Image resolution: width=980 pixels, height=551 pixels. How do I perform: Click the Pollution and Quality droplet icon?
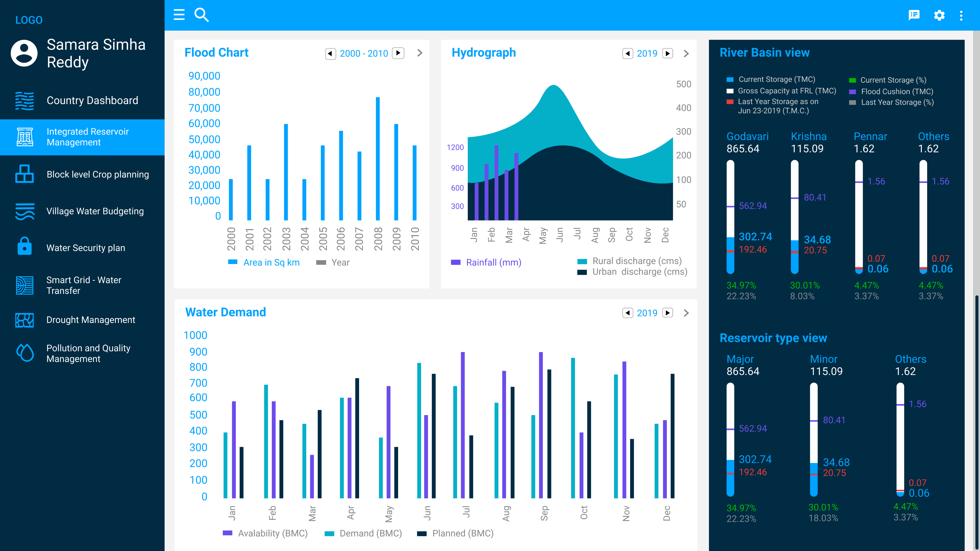tap(25, 353)
